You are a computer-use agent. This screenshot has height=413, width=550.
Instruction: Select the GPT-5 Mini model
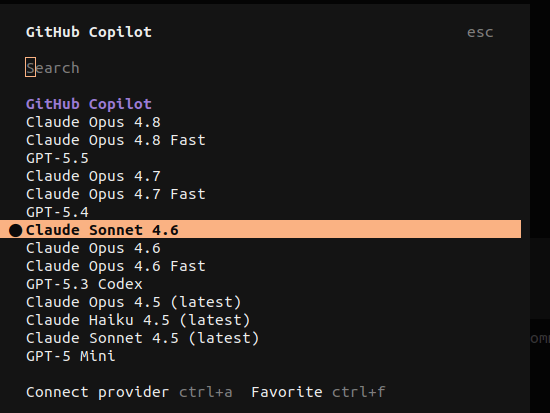click(x=71, y=356)
